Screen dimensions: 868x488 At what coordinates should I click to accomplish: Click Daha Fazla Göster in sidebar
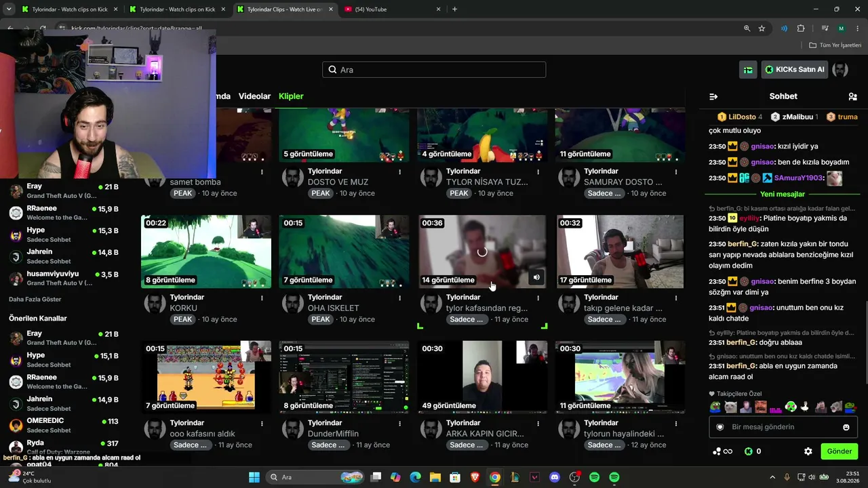coord(35,300)
